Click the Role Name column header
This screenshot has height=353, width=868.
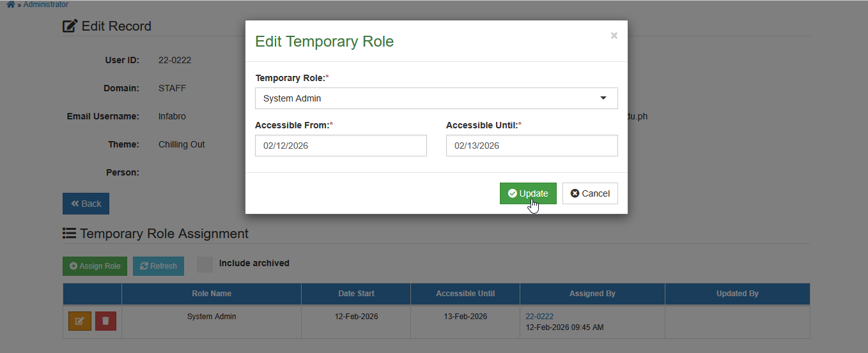click(x=212, y=294)
